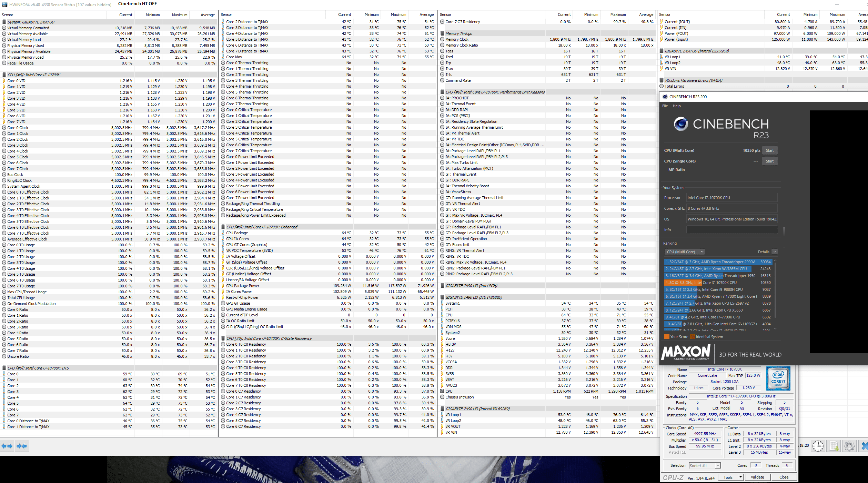Image resolution: width=868 pixels, height=483 pixels.
Task: Click the VR VIN voltage icon in right column
Action: point(662,69)
